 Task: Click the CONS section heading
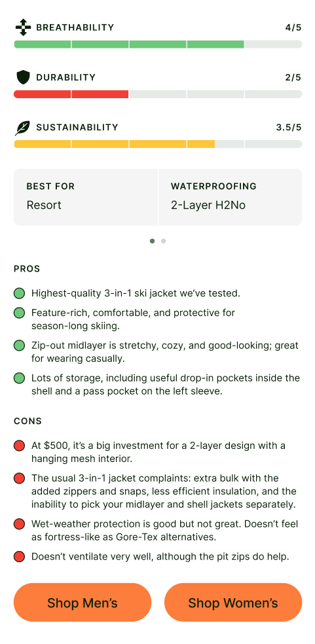tap(28, 421)
